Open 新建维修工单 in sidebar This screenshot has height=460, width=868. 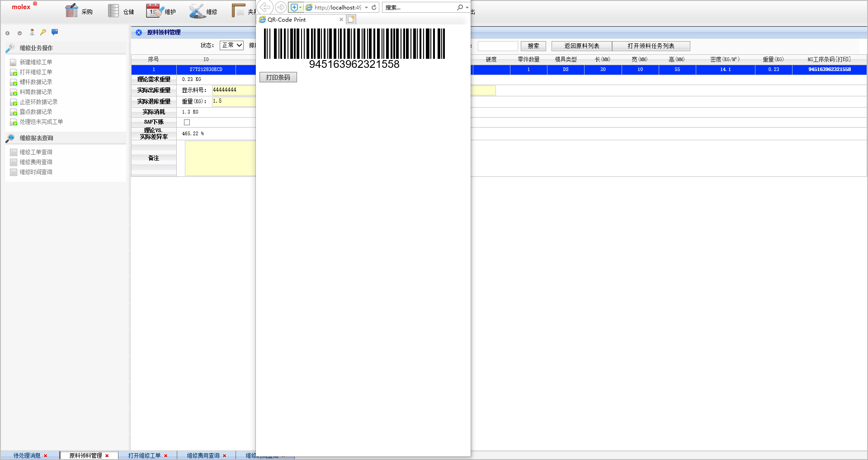[x=36, y=62]
